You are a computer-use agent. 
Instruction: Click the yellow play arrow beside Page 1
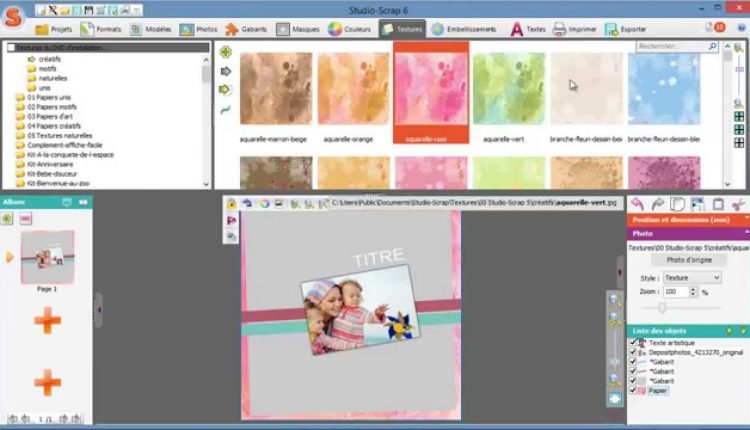pyautogui.click(x=9, y=257)
